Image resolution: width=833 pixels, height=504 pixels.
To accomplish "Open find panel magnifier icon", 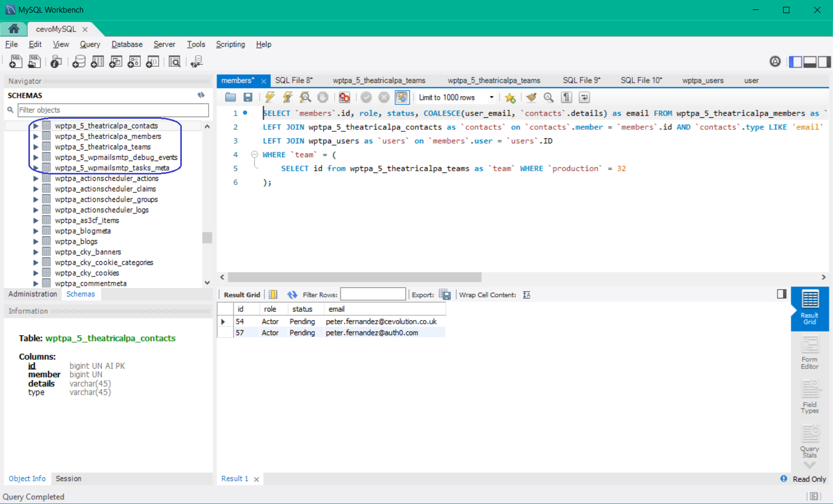I will pyautogui.click(x=549, y=97).
